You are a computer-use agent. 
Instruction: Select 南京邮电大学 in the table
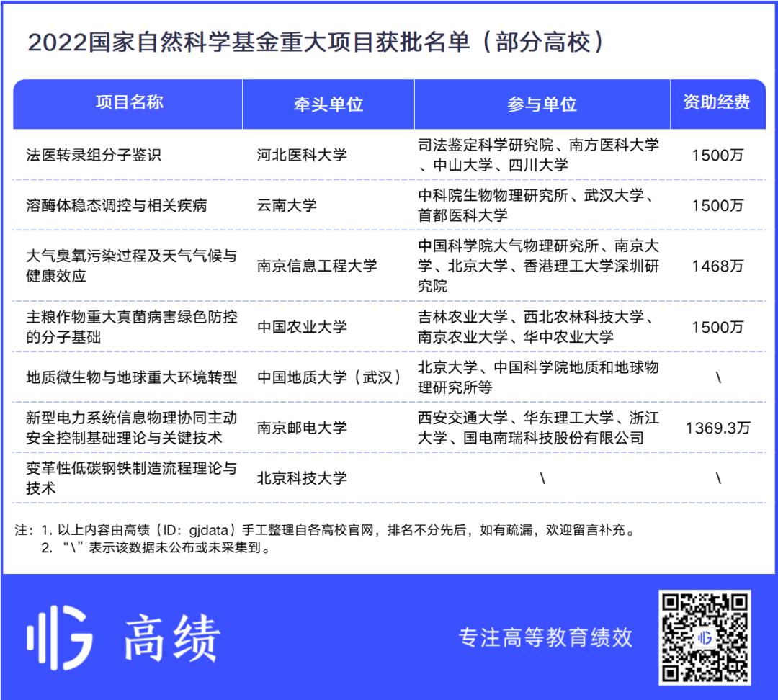point(302,428)
